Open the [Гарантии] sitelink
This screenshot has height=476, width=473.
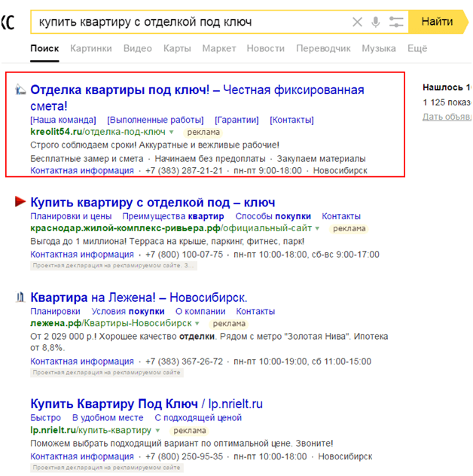pyautogui.click(x=236, y=120)
